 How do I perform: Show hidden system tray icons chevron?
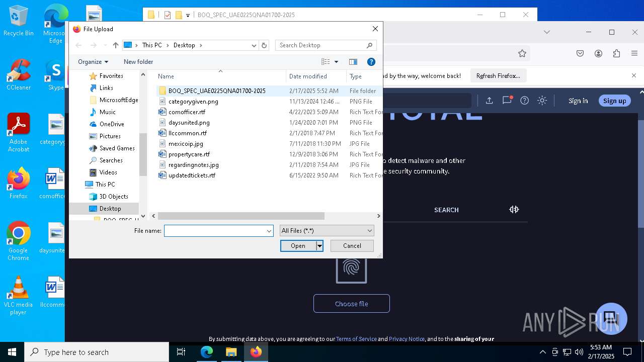tap(542, 352)
